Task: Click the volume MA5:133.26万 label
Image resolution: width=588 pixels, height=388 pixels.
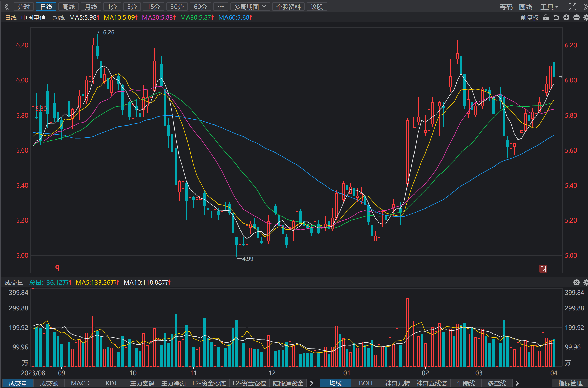Action: [98, 282]
